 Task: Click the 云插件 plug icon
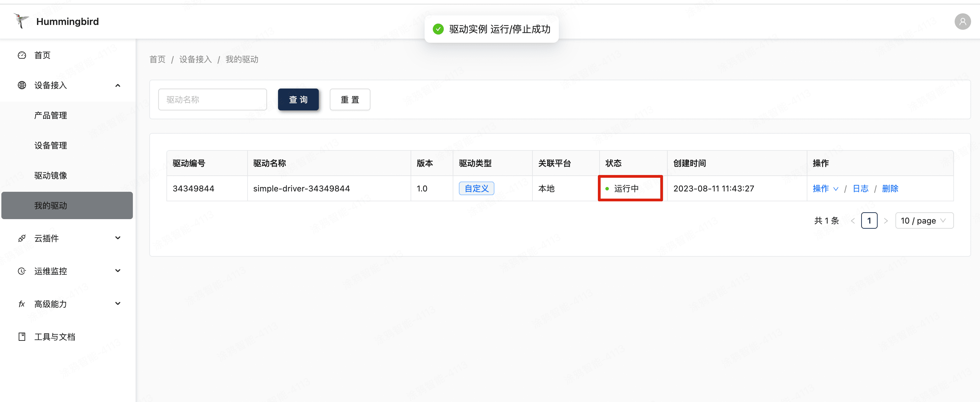[x=22, y=238]
